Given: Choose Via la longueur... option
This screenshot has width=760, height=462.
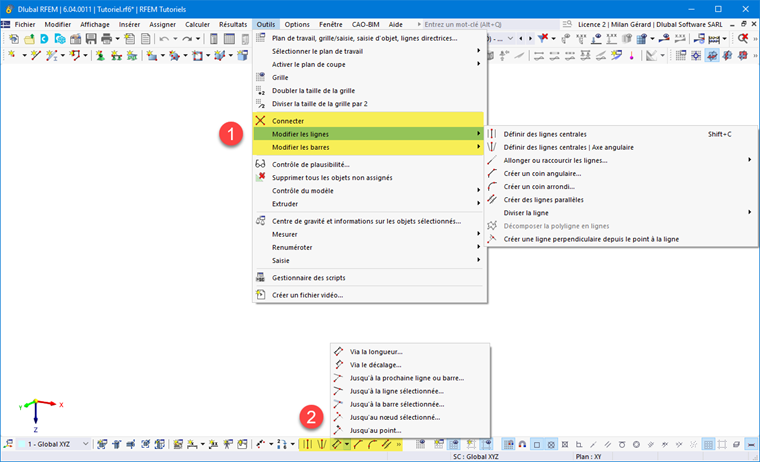Looking at the screenshot, I should coord(376,352).
